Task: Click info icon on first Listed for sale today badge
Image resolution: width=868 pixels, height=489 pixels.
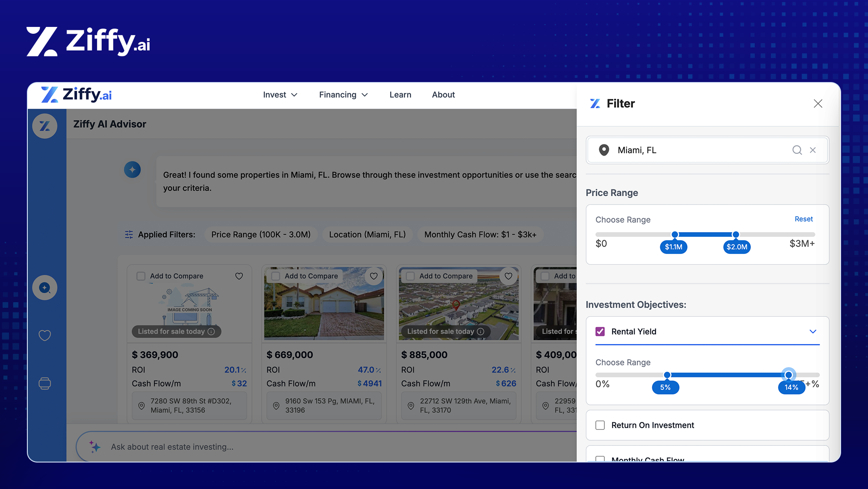Action: point(211,332)
